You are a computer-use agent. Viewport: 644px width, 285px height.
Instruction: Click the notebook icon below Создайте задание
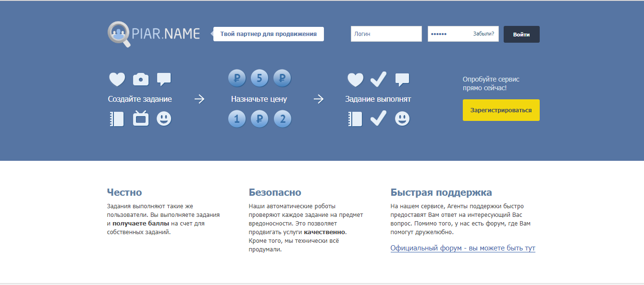(x=117, y=119)
